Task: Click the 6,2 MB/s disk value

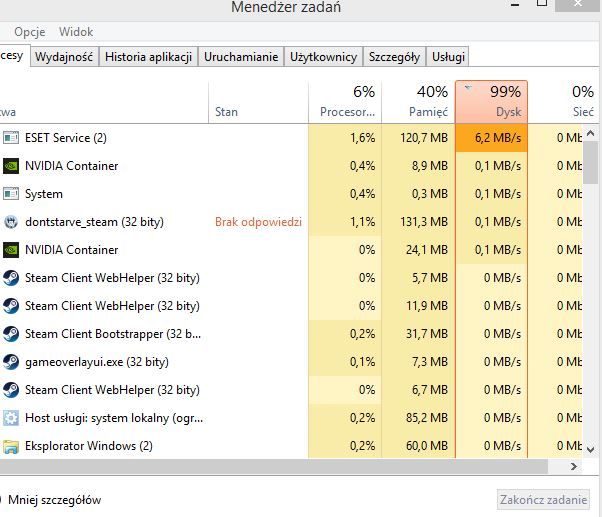Action: coord(498,137)
